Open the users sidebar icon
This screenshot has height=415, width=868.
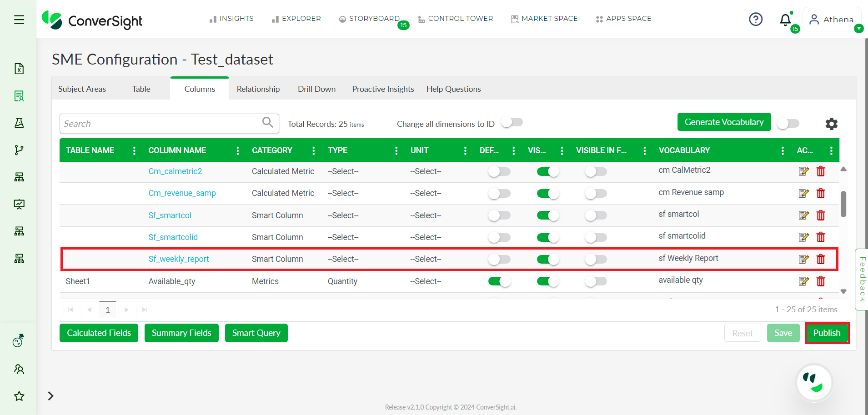(x=19, y=369)
